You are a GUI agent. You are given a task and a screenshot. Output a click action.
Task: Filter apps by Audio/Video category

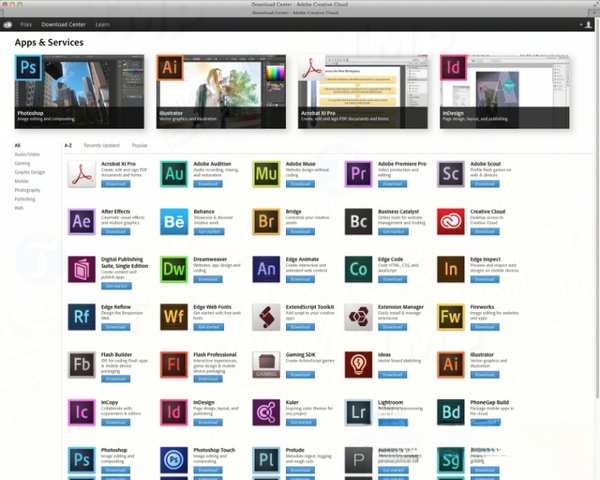pyautogui.click(x=27, y=154)
